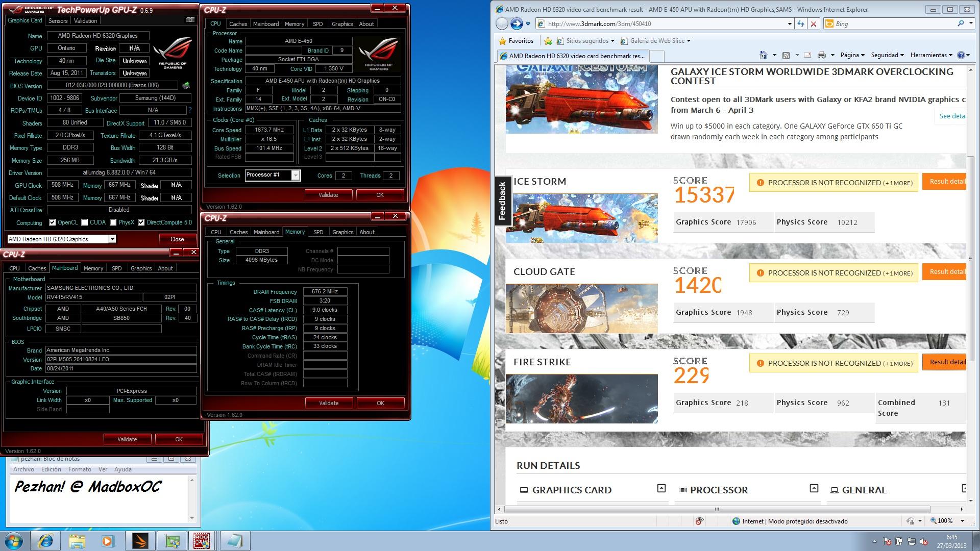Viewport: 980px width, 551px height.
Task: Expand the Galería de Web Slice dropdown
Action: (689, 41)
